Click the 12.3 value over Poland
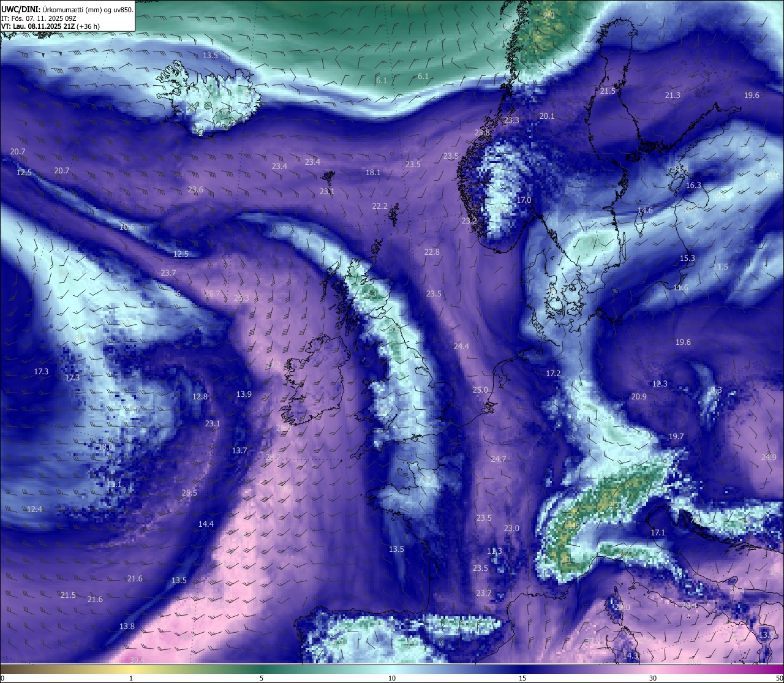Image resolution: width=784 pixels, height=683 pixels. point(660,384)
